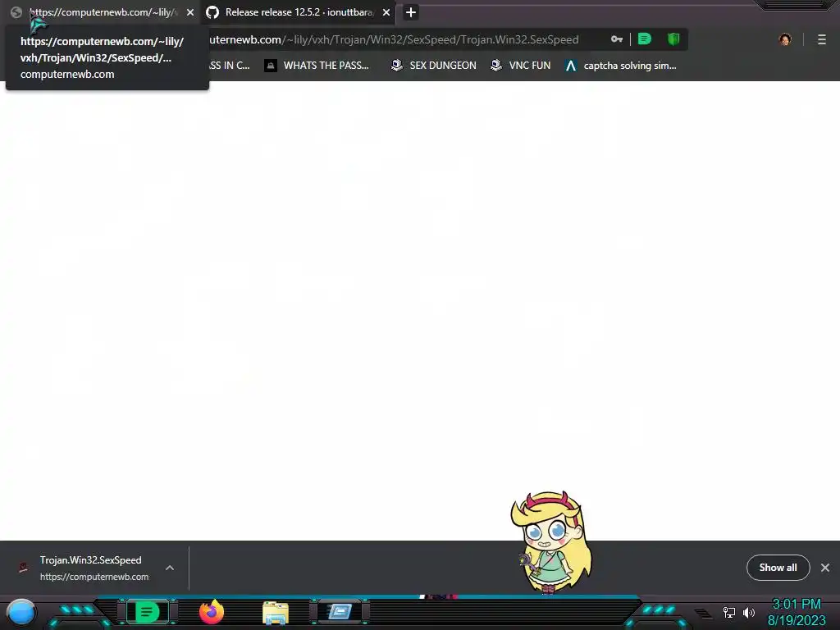Screen dimensions: 840x630
Task: Launch Firefox from the taskbar
Action: 212,612
